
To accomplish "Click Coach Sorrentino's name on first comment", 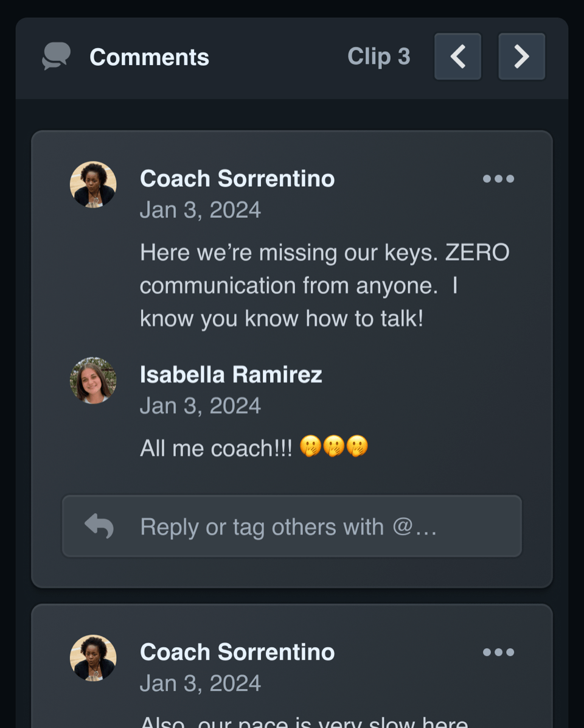I will tap(237, 178).
